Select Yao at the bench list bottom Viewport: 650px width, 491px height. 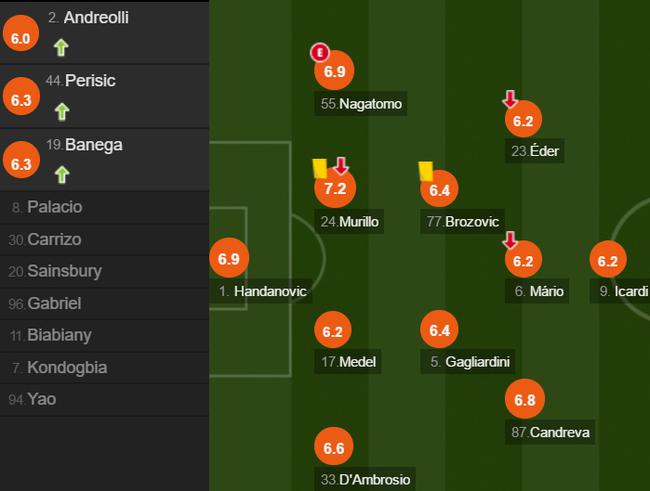[104, 399]
